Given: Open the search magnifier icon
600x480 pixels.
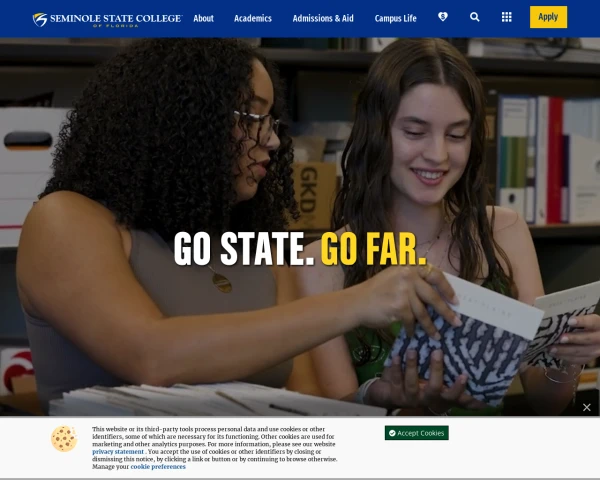Looking at the screenshot, I should pyautogui.click(x=474, y=17).
